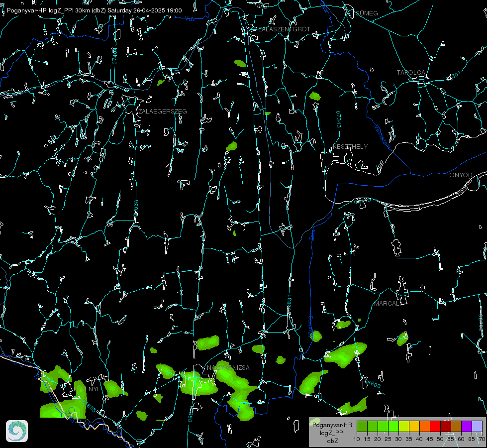Screen dimensions: 487x448
Task: Click the NAGYKANIZSA city label
Action: 228,368
